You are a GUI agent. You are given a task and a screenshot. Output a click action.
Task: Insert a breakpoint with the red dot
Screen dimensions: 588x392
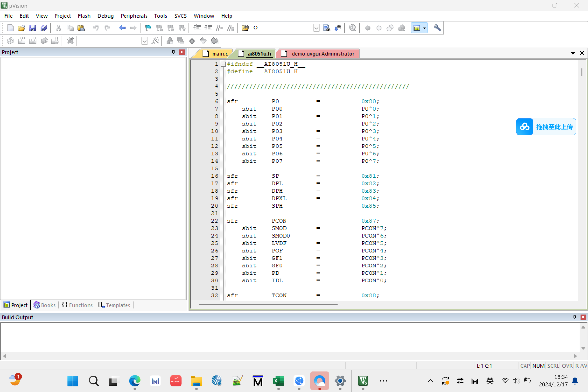point(367,28)
